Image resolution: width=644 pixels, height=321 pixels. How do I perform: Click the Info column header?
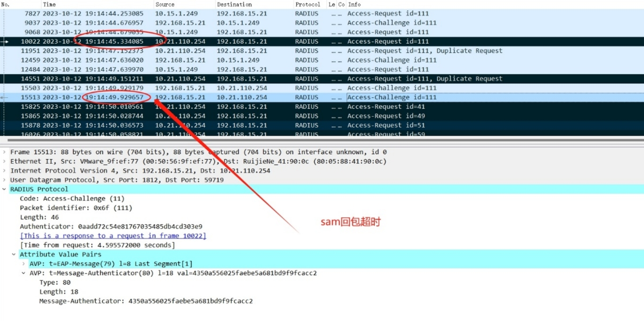pyautogui.click(x=354, y=4)
